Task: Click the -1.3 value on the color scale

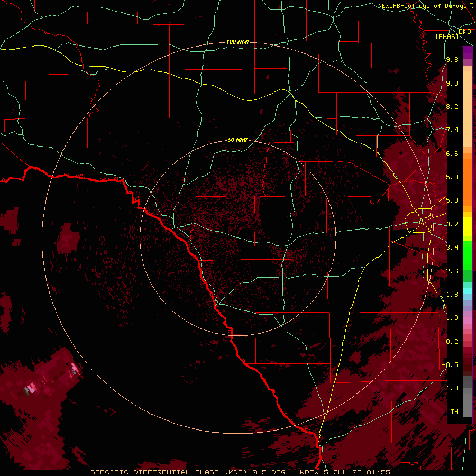Action: click(x=450, y=388)
